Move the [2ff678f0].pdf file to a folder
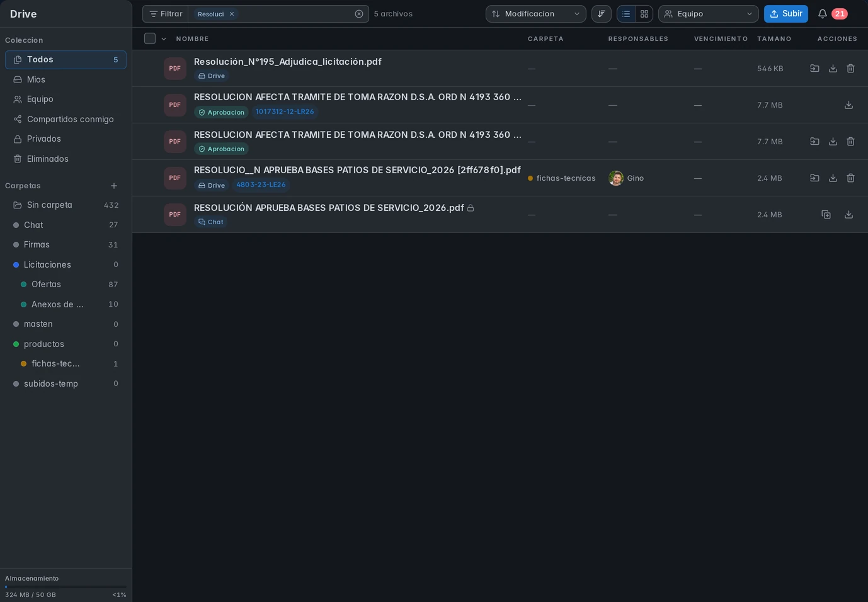Image resolution: width=868 pixels, height=602 pixels. [814, 178]
